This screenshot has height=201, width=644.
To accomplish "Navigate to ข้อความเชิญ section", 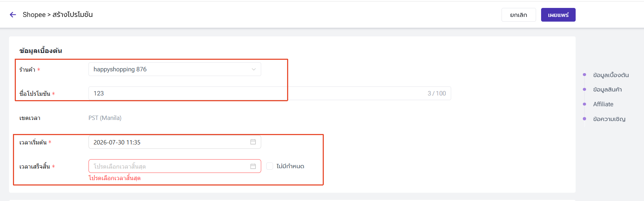I will click(609, 119).
